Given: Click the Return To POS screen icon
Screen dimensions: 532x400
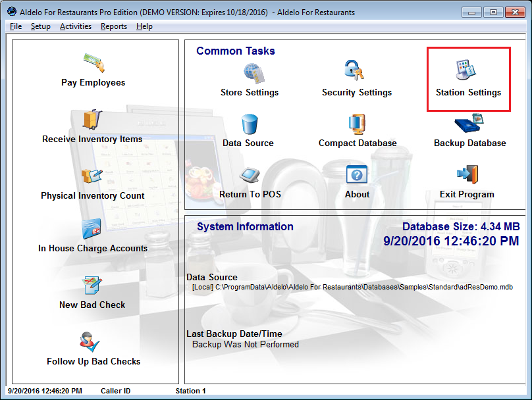Looking at the screenshot, I should [x=250, y=175].
